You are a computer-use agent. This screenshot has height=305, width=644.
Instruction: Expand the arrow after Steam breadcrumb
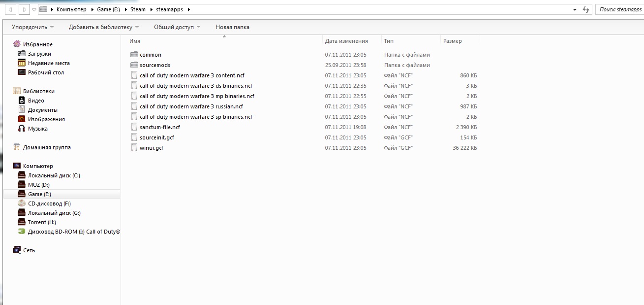point(151,9)
